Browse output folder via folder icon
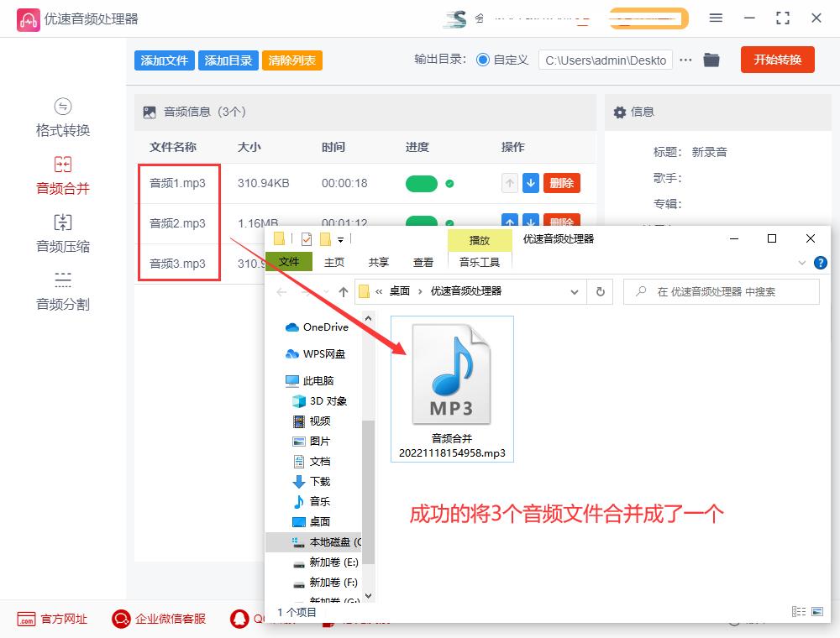Viewport: 840px width, 638px height. 711,60
